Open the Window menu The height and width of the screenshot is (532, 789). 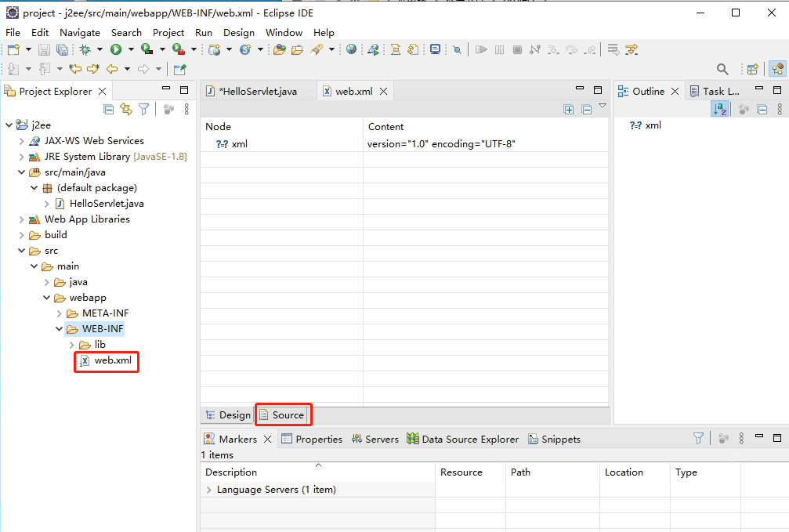(x=284, y=33)
